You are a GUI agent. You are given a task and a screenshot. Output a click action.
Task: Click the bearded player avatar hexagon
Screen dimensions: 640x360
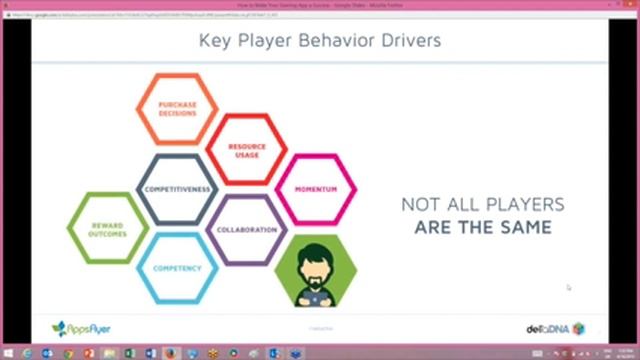coord(316,270)
